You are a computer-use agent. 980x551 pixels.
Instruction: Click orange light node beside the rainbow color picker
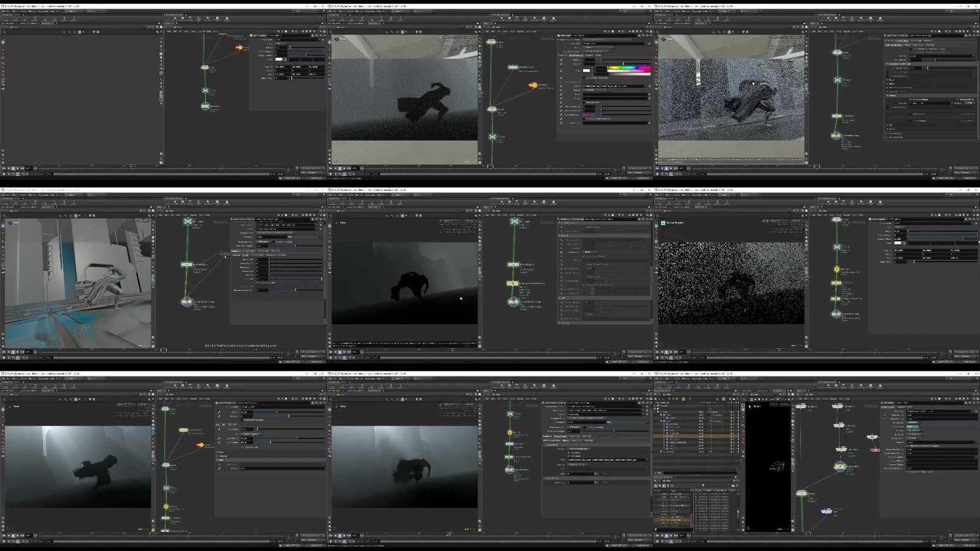(533, 85)
